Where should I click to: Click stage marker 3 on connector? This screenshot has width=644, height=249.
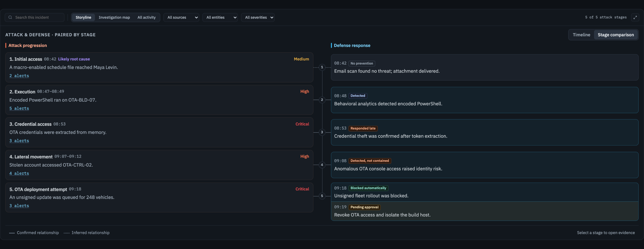(x=322, y=132)
